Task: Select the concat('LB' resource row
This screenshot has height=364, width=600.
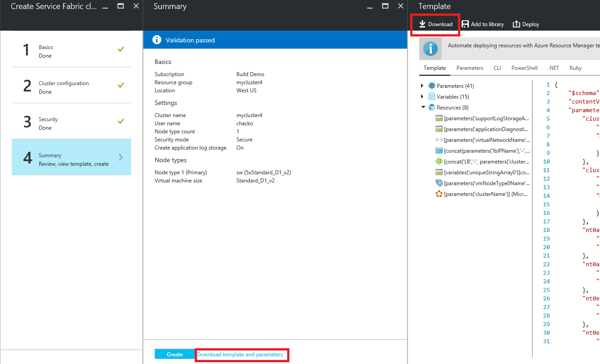Action: pyautogui.click(x=482, y=161)
